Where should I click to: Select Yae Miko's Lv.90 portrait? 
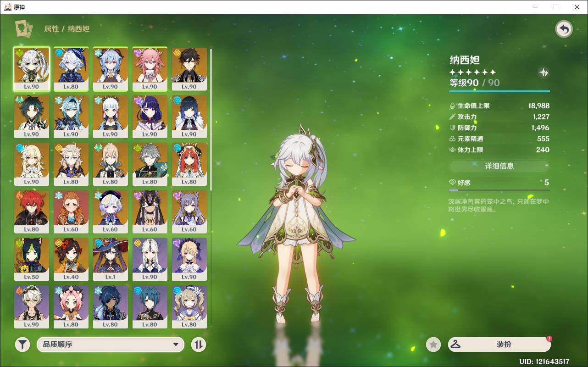point(150,69)
